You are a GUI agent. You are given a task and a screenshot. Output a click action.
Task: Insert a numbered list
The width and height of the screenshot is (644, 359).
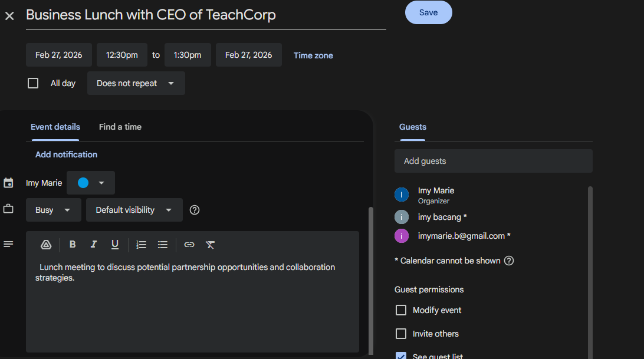coord(141,245)
